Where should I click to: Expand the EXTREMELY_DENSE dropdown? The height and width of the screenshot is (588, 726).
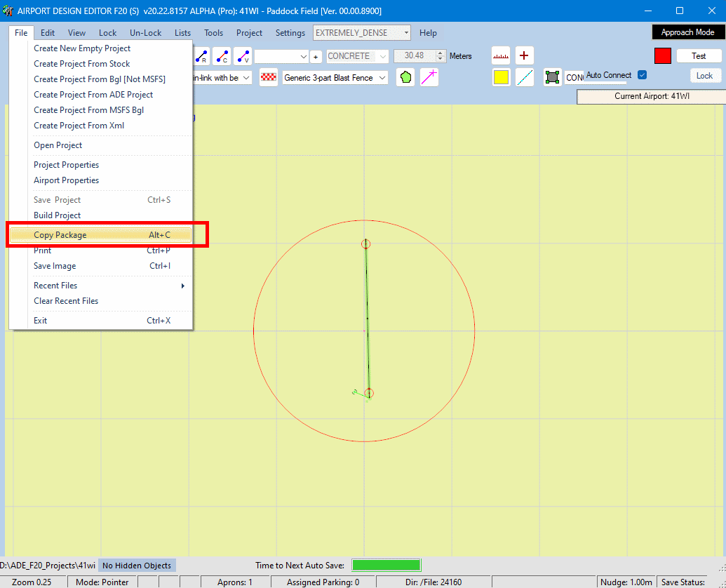click(405, 33)
